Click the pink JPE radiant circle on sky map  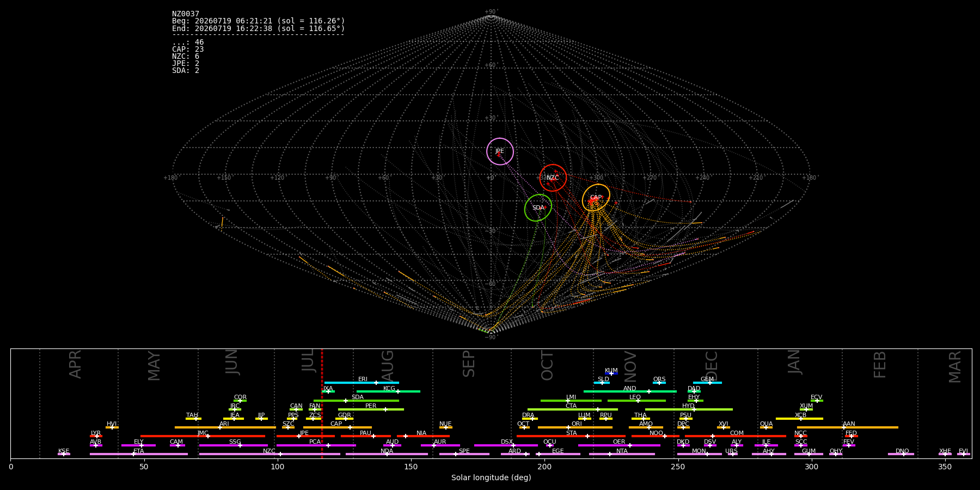click(x=500, y=151)
